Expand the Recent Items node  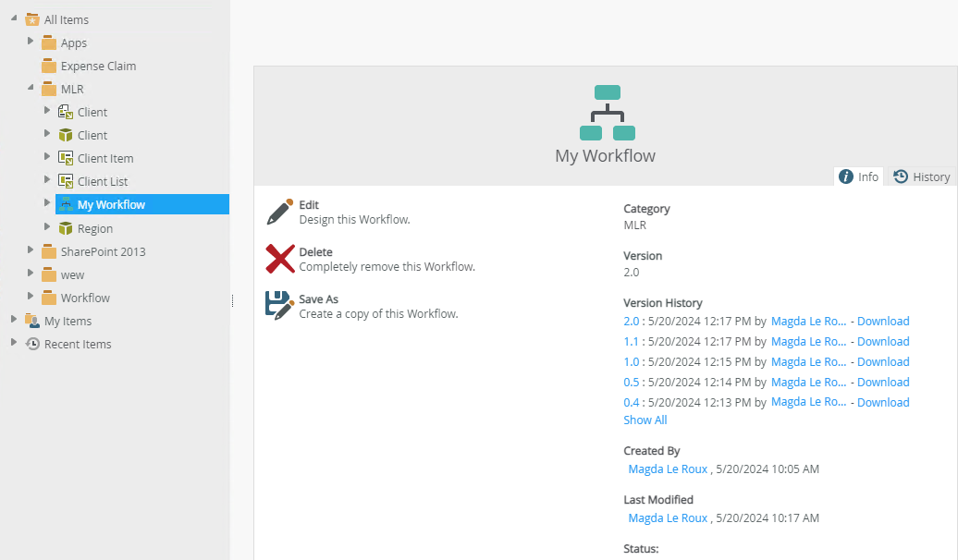coord(14,343)
